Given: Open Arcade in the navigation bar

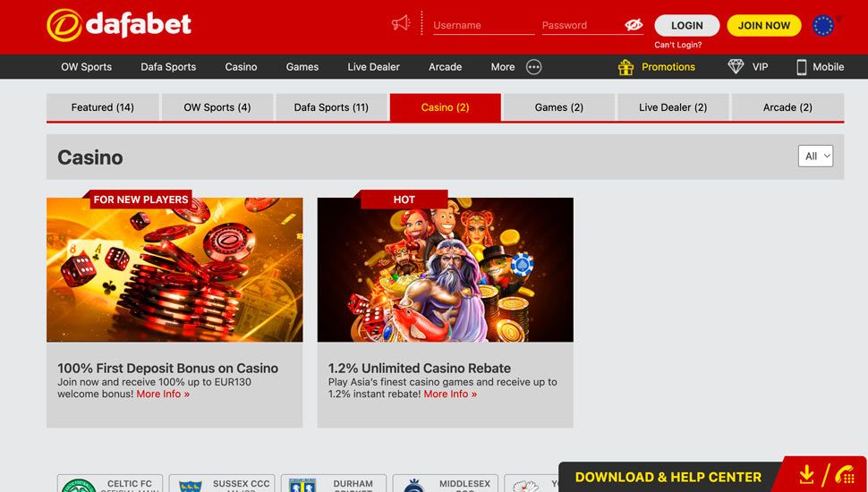Looking at the screenshot, I should point(445,67).
